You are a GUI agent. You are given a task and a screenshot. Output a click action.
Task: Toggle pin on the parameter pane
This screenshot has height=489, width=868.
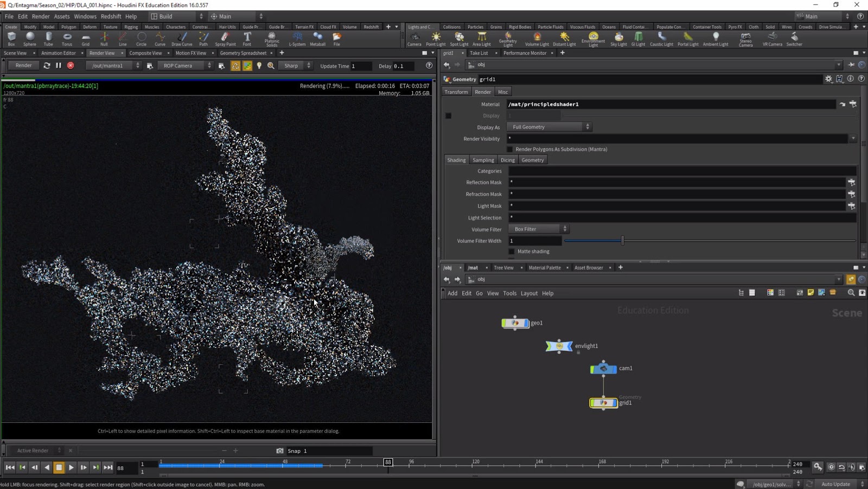click(x=851, y=65)
